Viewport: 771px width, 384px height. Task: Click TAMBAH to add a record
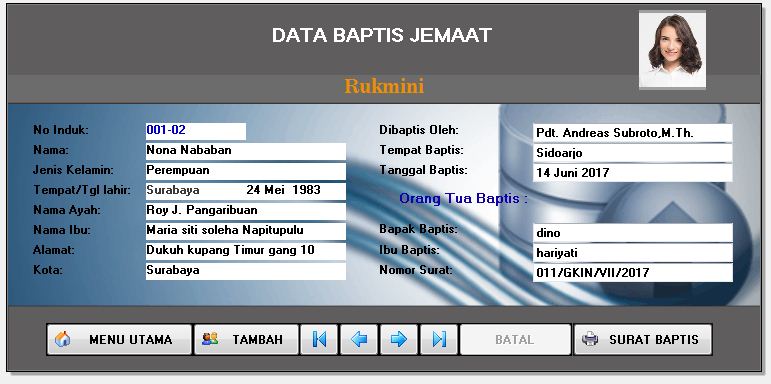pyautogui.click(x=246, y=339)
